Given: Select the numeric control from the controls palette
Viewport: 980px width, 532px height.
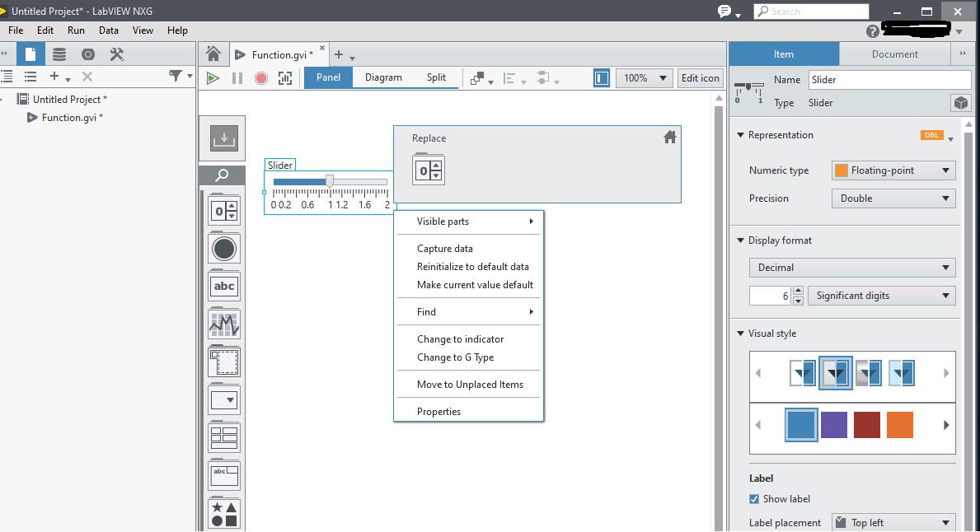Looking at the screenshot, I should coord(224,211).
